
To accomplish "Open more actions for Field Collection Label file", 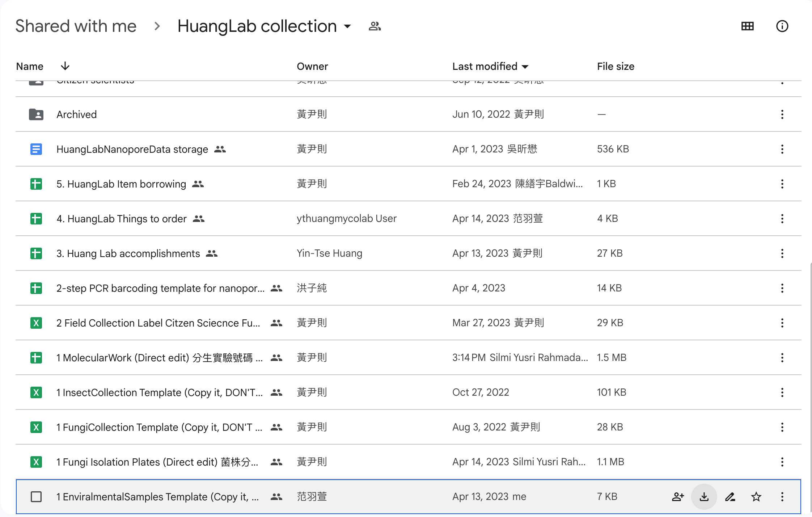I will [x=782, y=323].
